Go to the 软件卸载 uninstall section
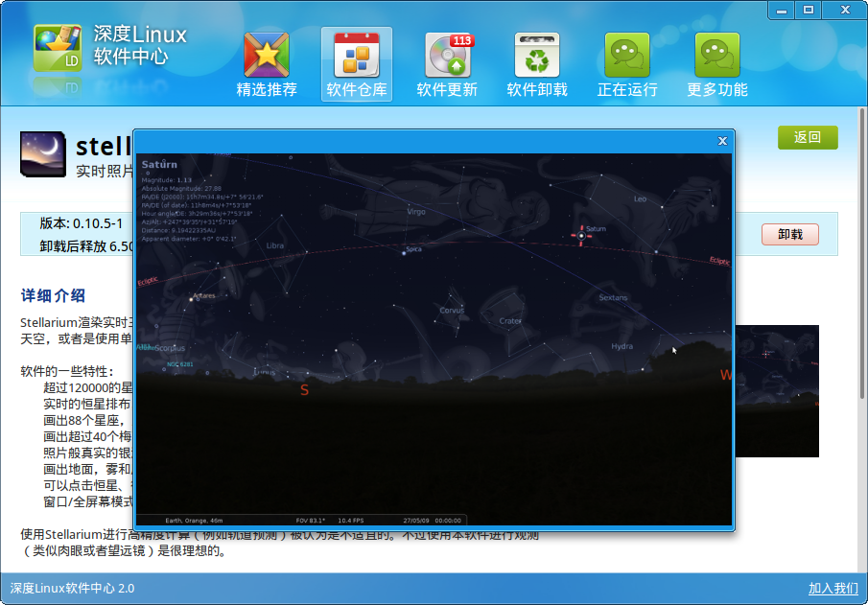 click(537, 64)
